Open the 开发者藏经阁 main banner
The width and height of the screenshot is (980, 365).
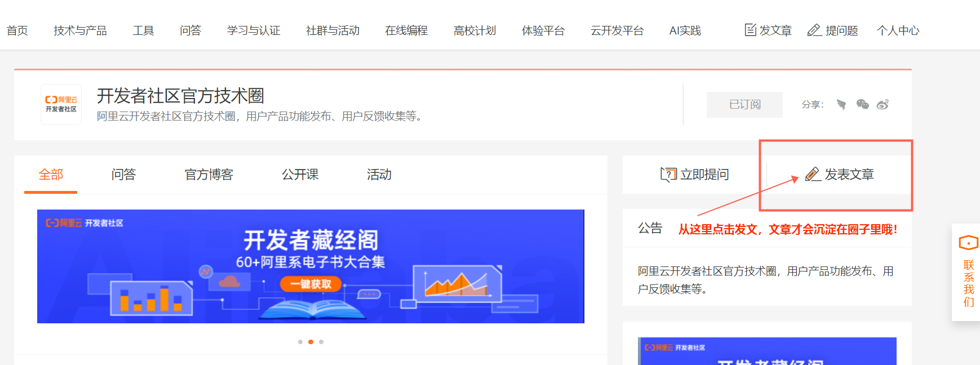point(311,266)
